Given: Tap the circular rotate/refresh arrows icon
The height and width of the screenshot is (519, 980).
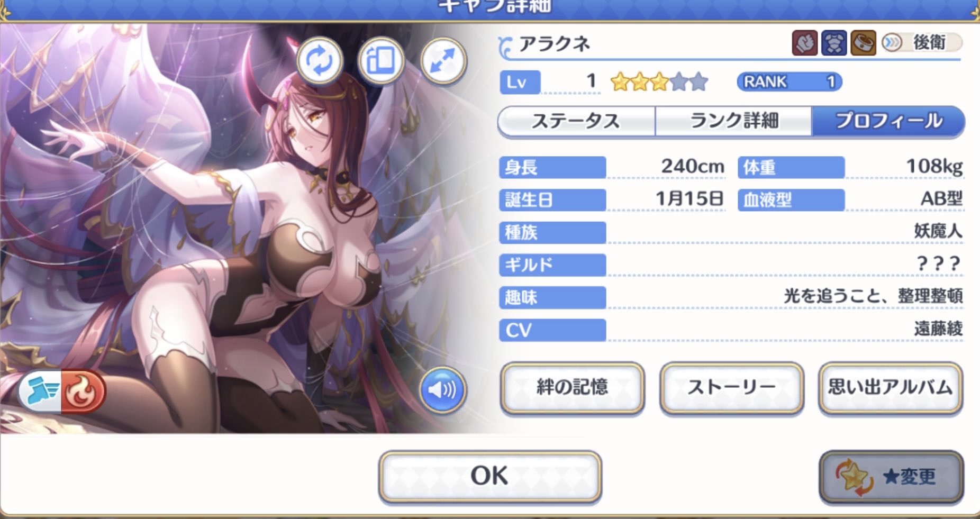Looking at the screenshot, I should coord(320,61).
